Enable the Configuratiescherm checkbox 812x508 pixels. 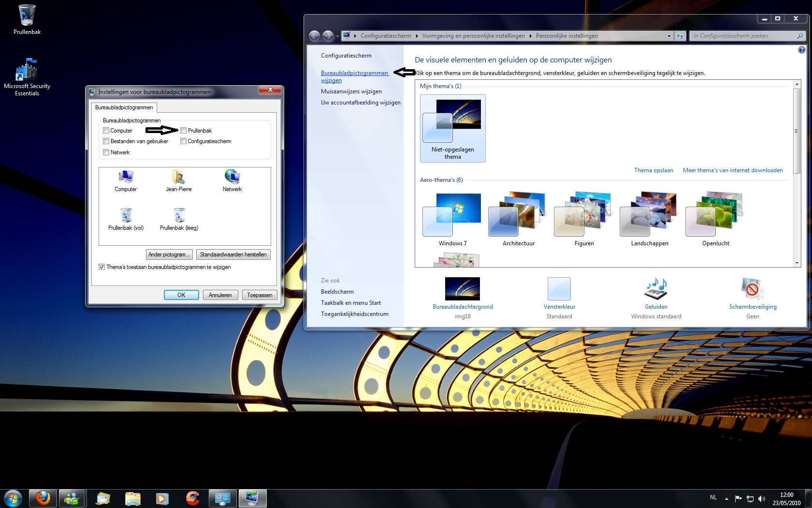click(x=183, y=141)
